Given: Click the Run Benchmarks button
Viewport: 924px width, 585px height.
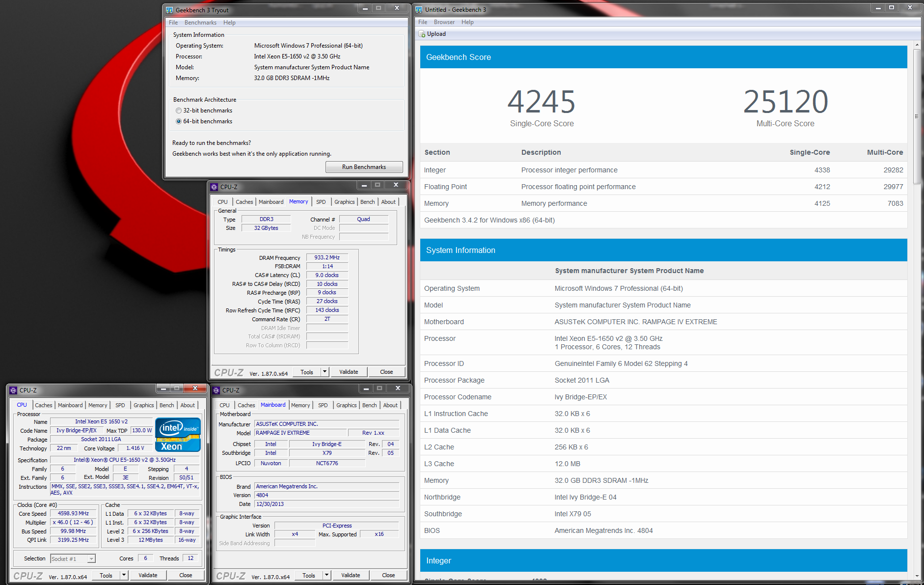Looking at the screenshot, I should [364, 167].
